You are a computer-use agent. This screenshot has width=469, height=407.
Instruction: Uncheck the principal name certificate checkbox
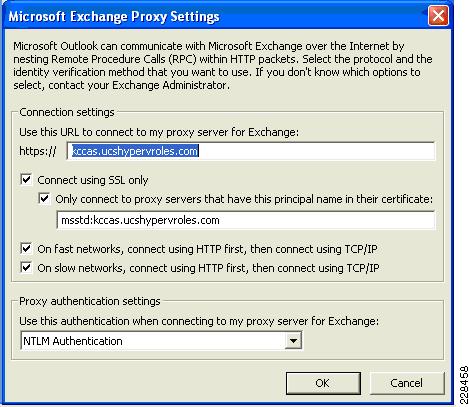[44, 199]
